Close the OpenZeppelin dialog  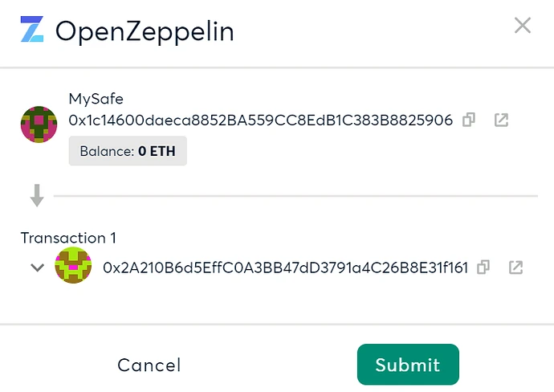click(x=523, y=26)
